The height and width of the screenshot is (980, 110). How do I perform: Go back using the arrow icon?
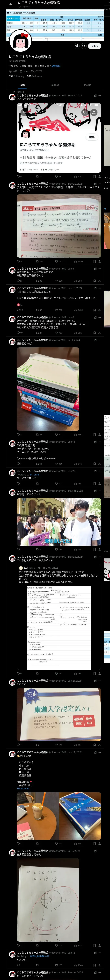point(11,4)
